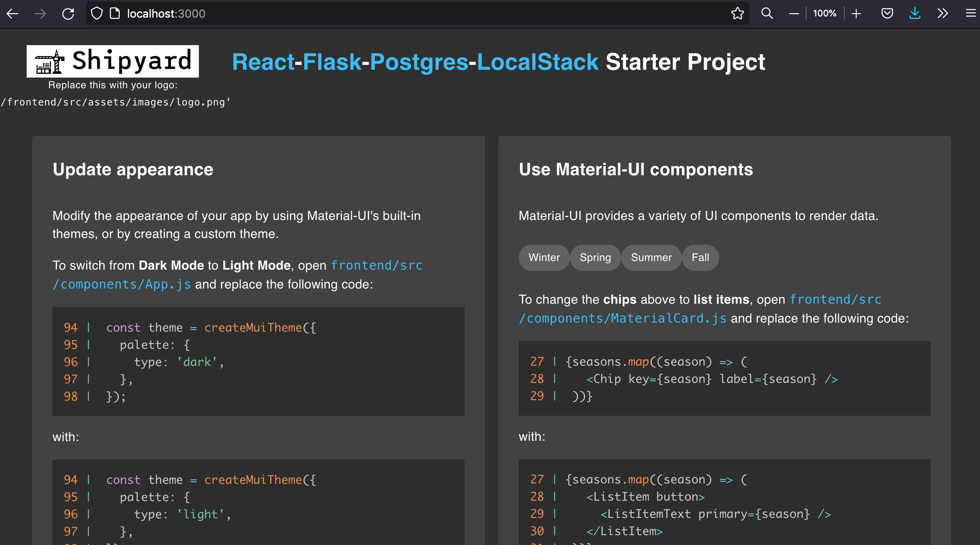Click the page info icon beside the URL

click(115, 14)
